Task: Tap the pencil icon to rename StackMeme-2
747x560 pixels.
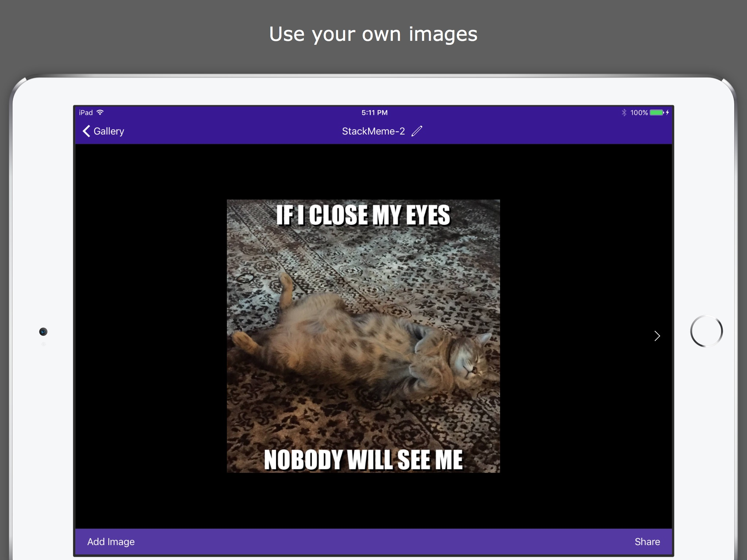Action: (x=416, y=131)
